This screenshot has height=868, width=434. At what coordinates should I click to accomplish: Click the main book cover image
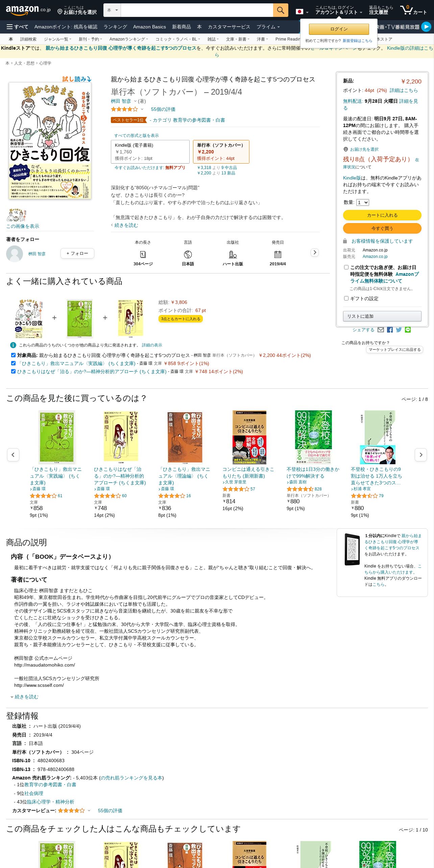point(50,141)
